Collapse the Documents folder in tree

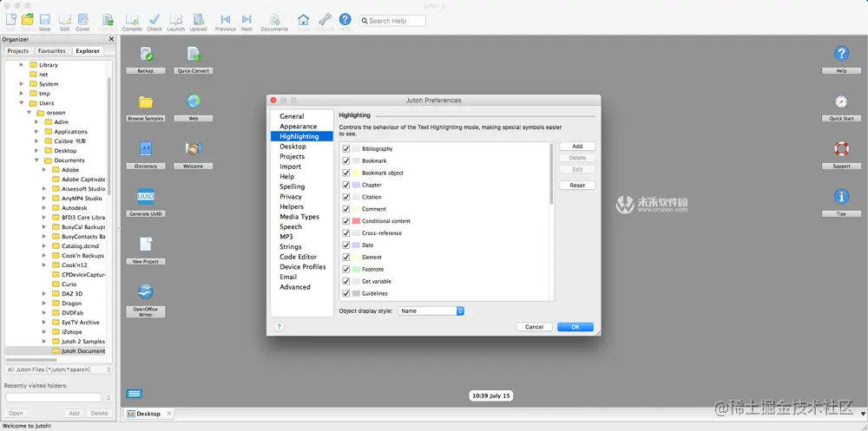pos(36,160)
